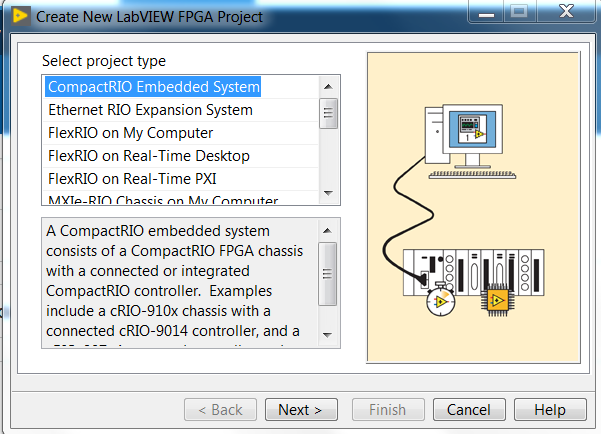
Task: Click project type list scroll-down arrow
Action: pyautogui.click(x=328, y=193)
